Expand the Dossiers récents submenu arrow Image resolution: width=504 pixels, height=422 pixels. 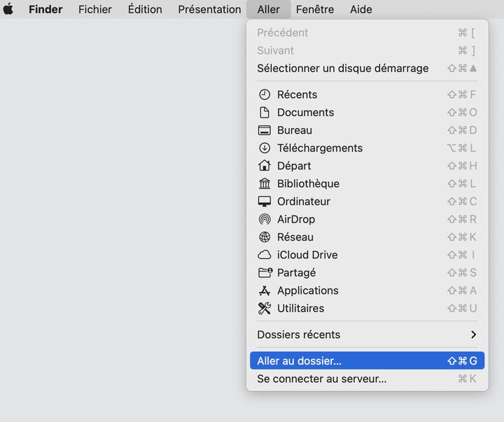pyautogui.click(x=473, y=335)
